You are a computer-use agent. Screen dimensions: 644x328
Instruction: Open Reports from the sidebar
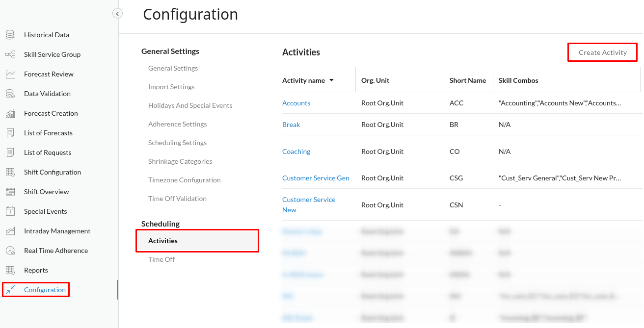click(36, 270)
